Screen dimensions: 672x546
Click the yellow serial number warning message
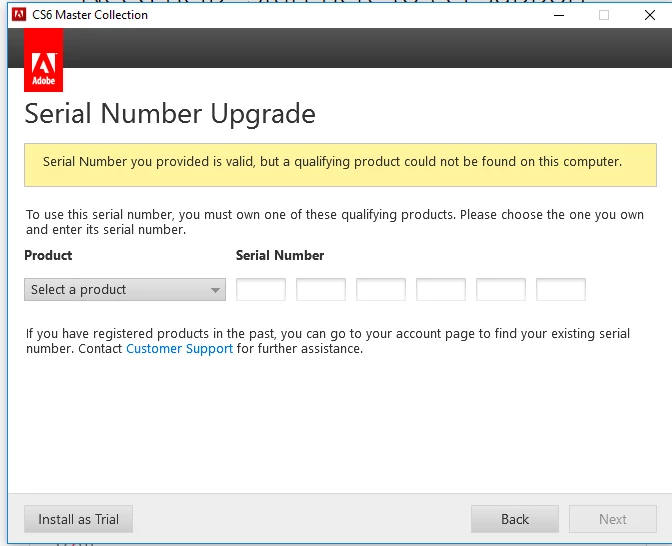[x=340, y=165]
